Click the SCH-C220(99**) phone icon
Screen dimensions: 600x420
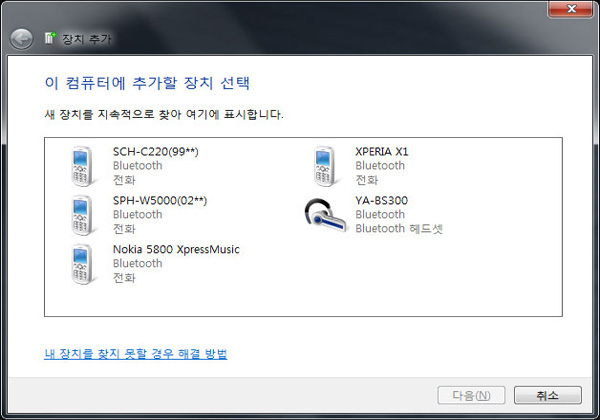click(x=82, y=166)
